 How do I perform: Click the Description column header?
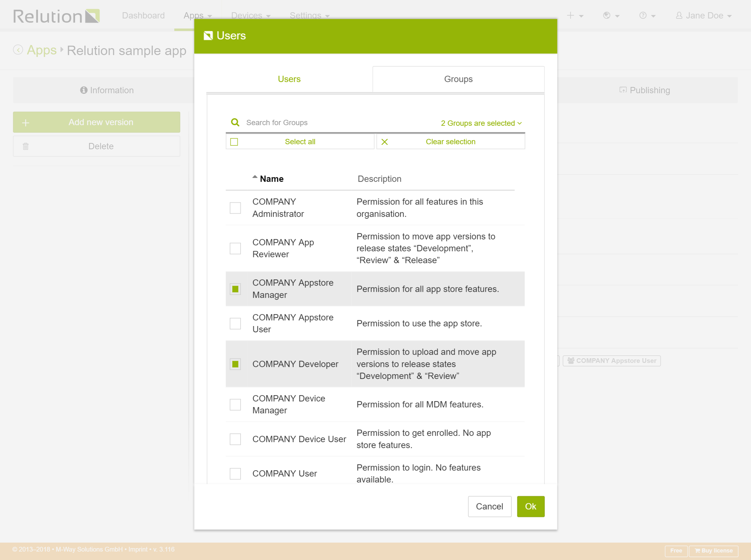click(x=379, y=179)
